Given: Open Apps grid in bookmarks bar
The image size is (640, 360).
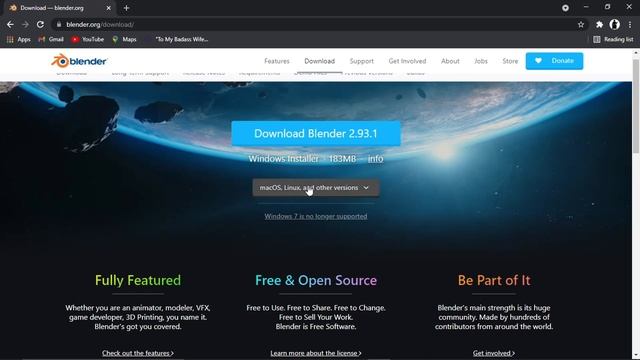Looking at the screenshot, I should (x=18, y=39).
